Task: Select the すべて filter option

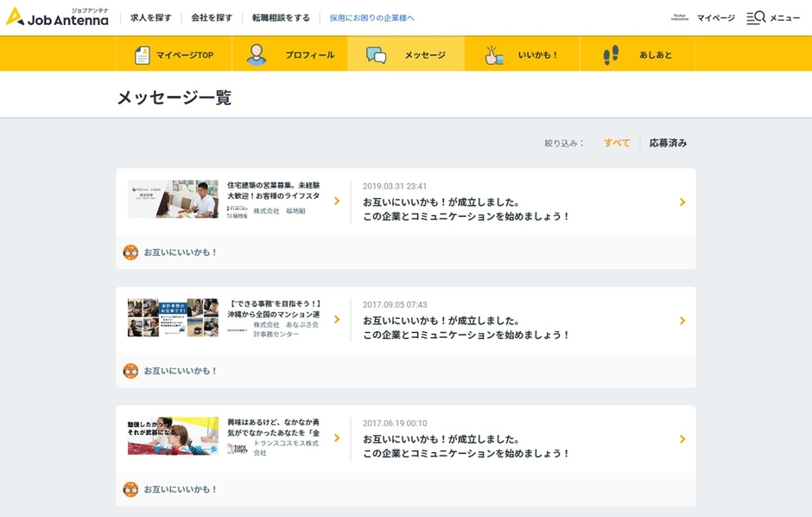Action: click(616, 143)
